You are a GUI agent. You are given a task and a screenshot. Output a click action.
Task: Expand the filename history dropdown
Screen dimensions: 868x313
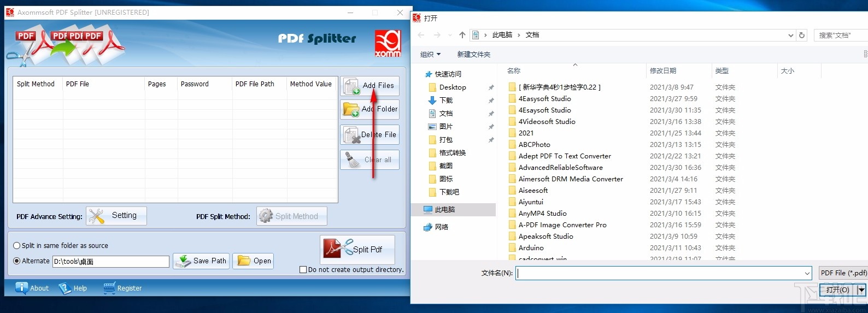tap(807, 273)
